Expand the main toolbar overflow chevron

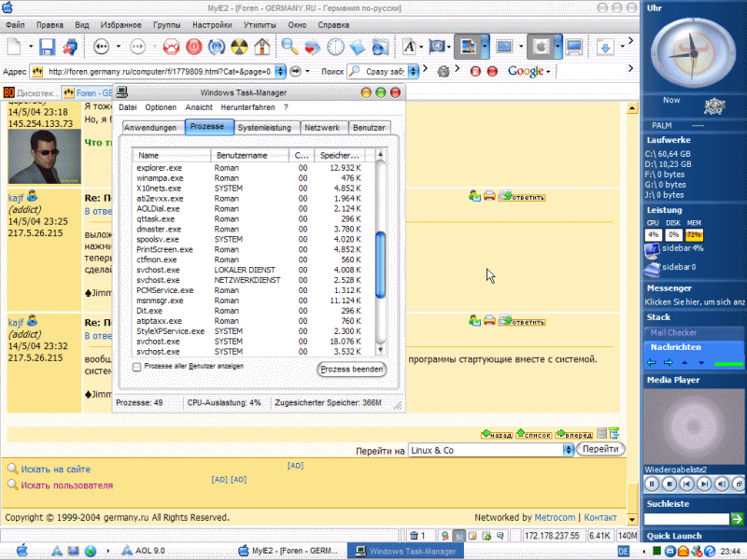[631, 41]
